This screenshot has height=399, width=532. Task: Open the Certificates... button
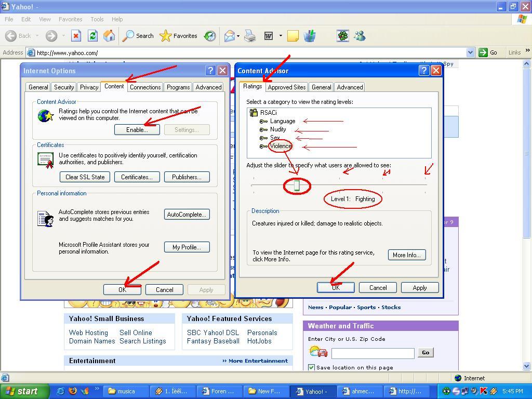pyautogui.click(x=137, y=177)
